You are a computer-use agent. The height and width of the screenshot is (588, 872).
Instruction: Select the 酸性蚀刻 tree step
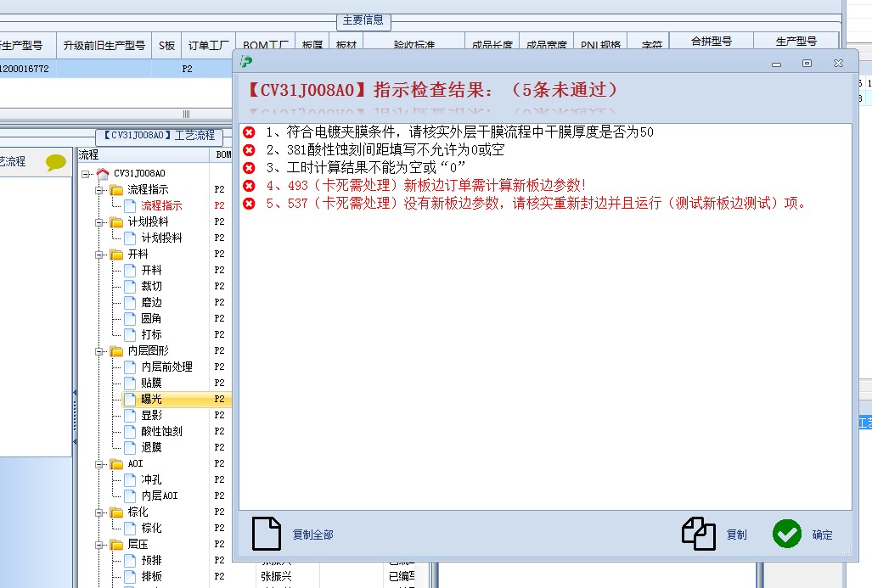pos(161,431)
